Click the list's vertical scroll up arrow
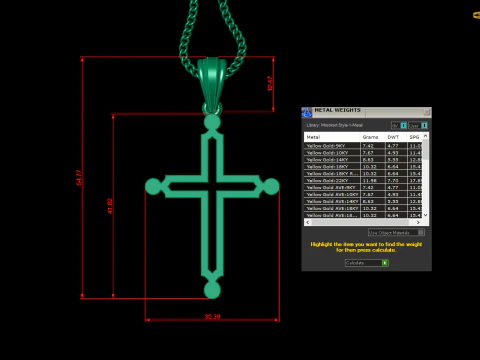The height and width of the screenshot is (360, 480). [x=425, y=136]
